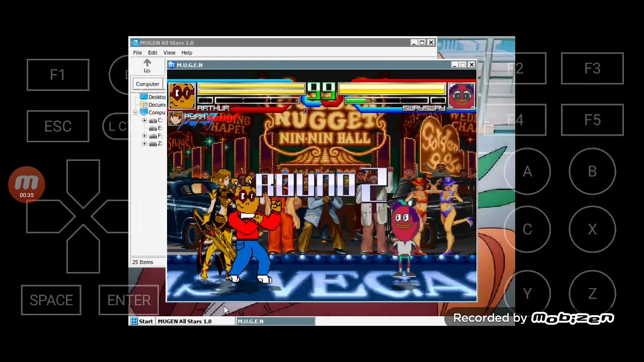644x362 pixels.
Task: Switch to M.U.G.E.N taskbar item
Action: coord(275,321)
